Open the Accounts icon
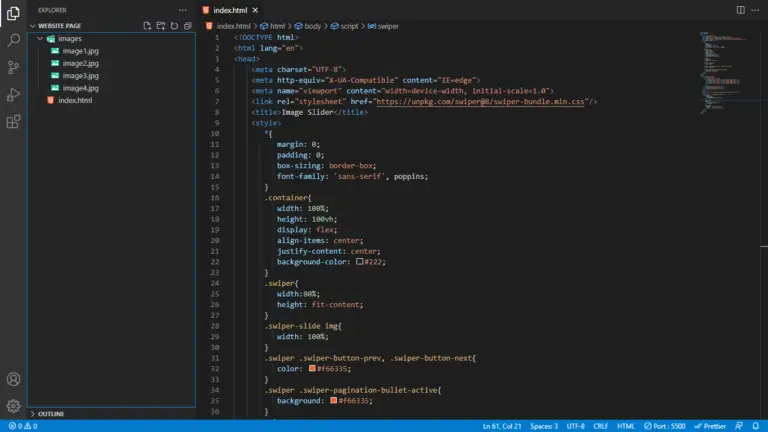 click(13, 379)
